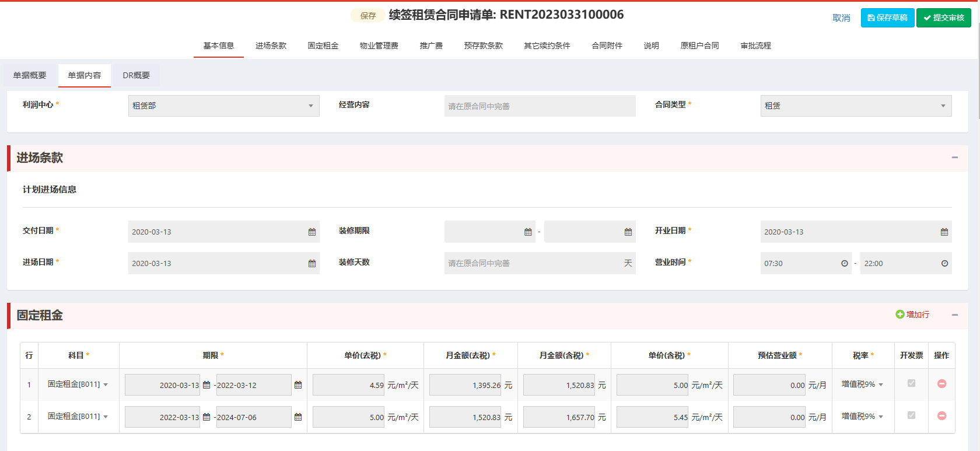980x451 pixels.
Task: Go to 其它续约条件 tab
Action: (547, 46)
